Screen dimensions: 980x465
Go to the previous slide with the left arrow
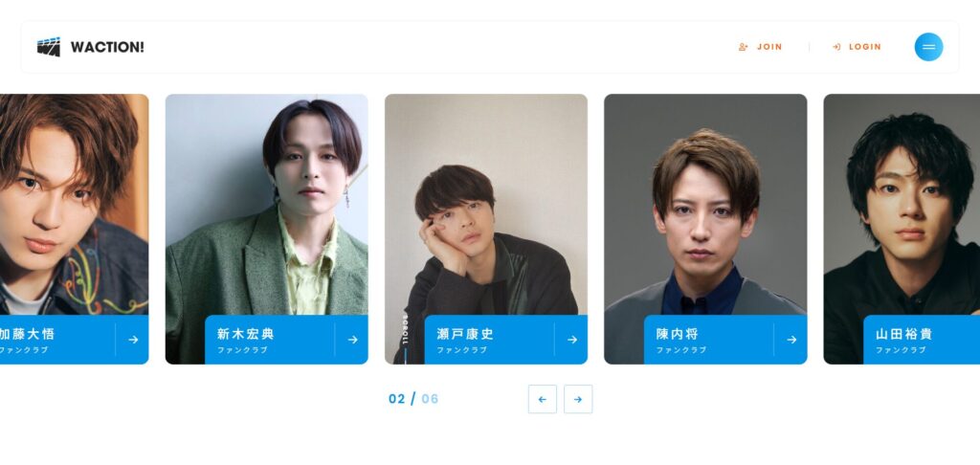542,399
